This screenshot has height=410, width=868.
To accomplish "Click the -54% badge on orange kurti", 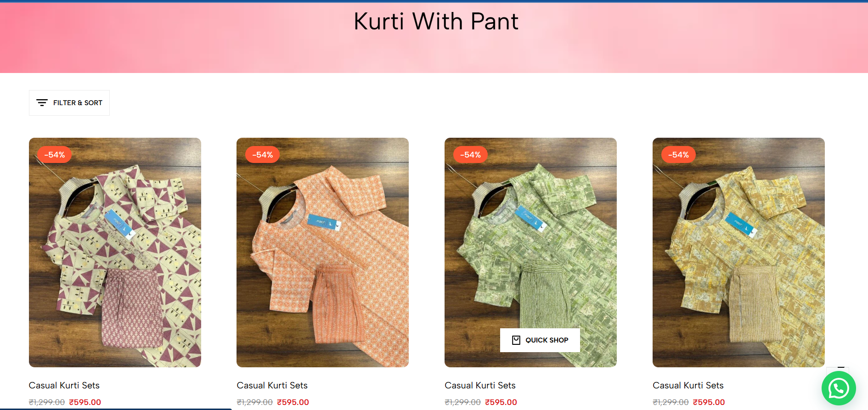I will point(263,155).
